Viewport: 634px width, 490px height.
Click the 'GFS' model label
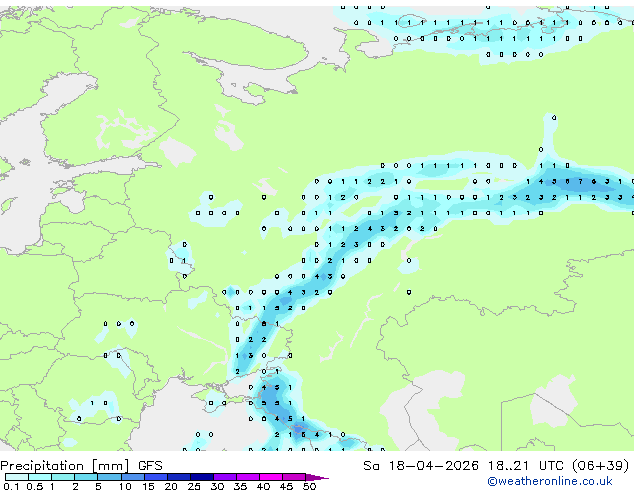pyautogui.click(x=150, y=466)
